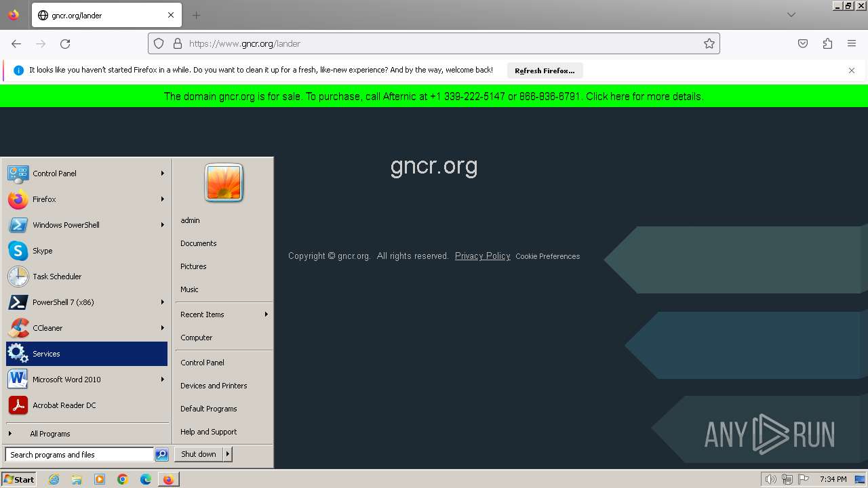Focus the URL address bar
Image resolution: width=868 pixels, height=488 pixels.
434,43
